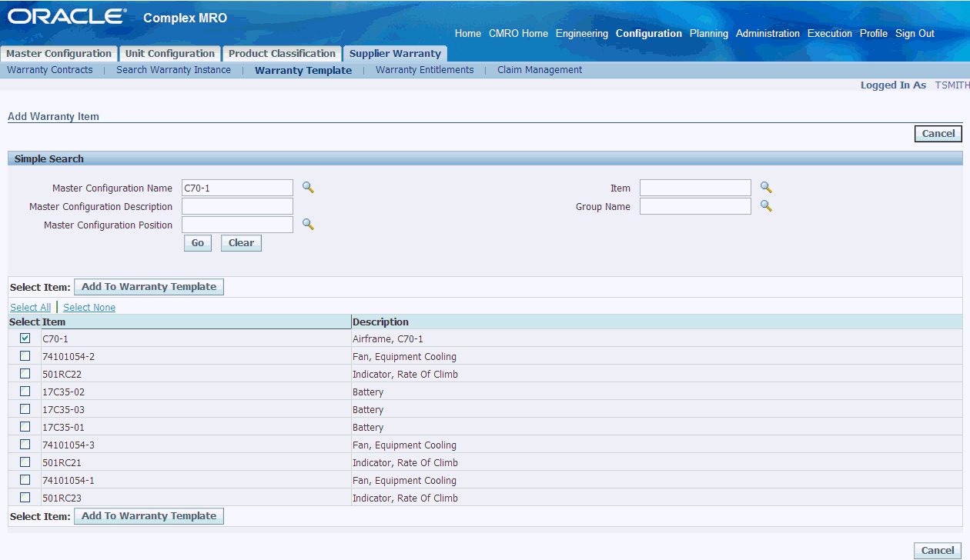The width and height of the screenshot is (970, 560).
Task: Open Search Warranty Instance subtab
Action: (x=173, y=70)
